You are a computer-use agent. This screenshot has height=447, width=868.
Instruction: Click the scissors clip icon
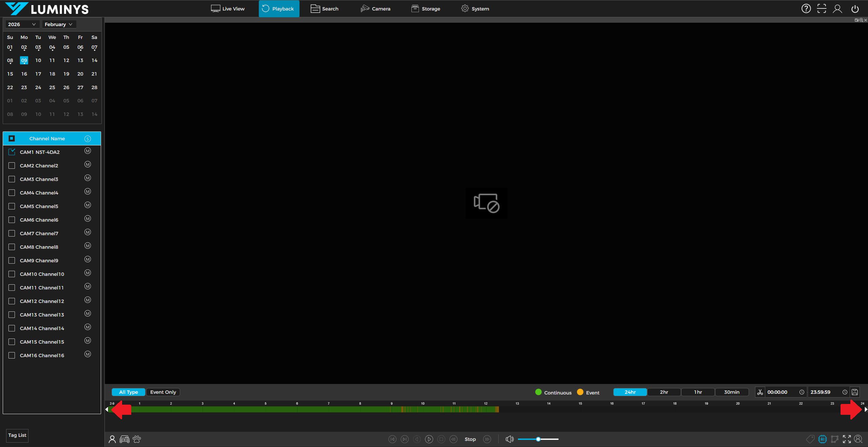[x=760, y=392]
